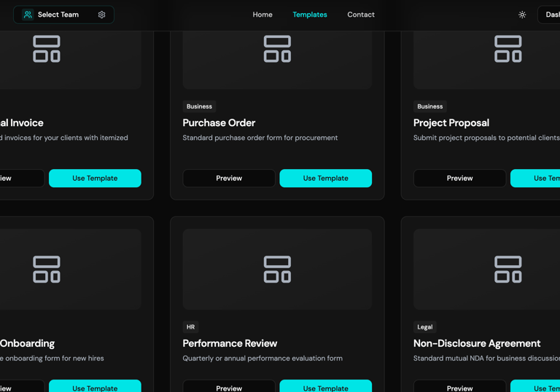Click the settings gear beside Select Team

pos(102,15)
